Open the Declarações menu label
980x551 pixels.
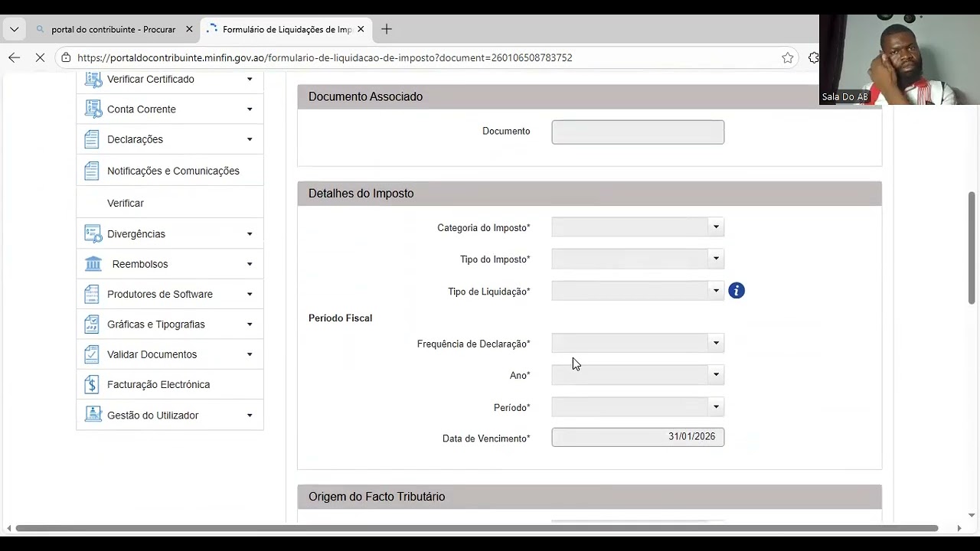point(135,139)
